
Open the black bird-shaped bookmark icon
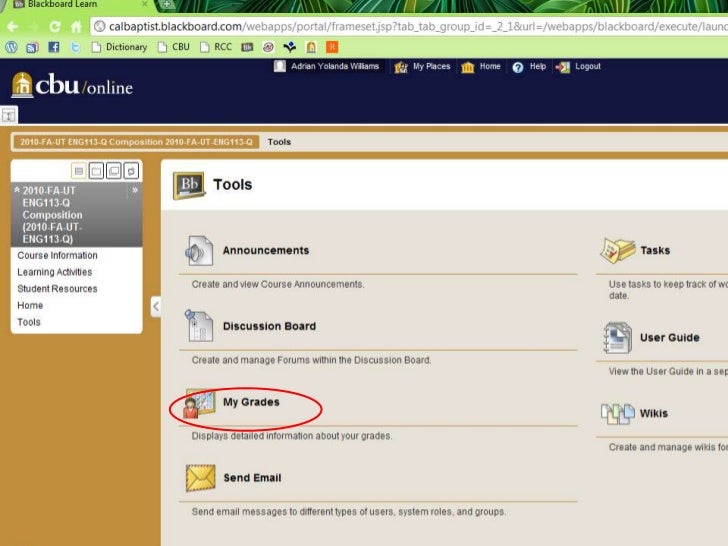click(290, 47)
